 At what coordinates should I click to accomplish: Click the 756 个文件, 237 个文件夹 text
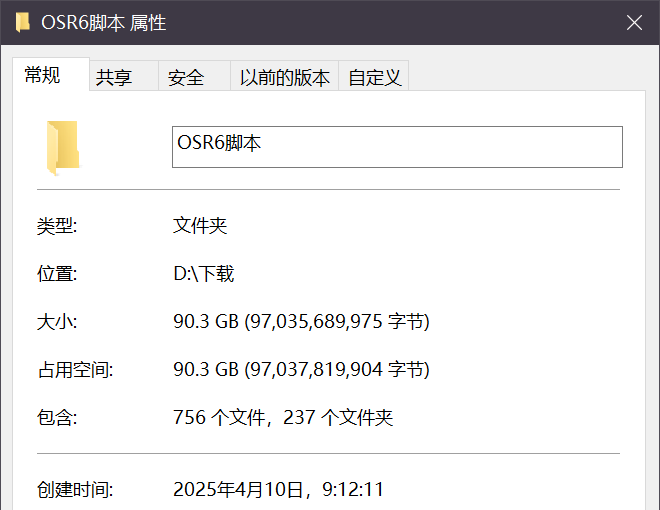coord(283,417)
